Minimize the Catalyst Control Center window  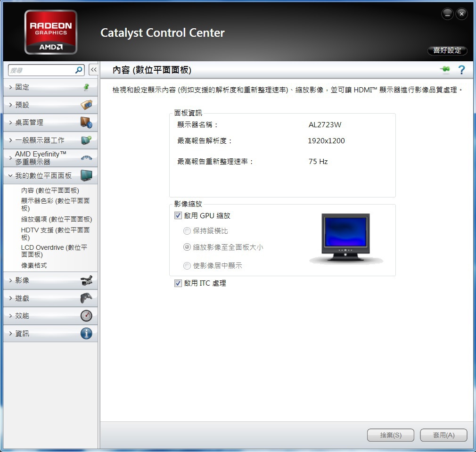447,14
